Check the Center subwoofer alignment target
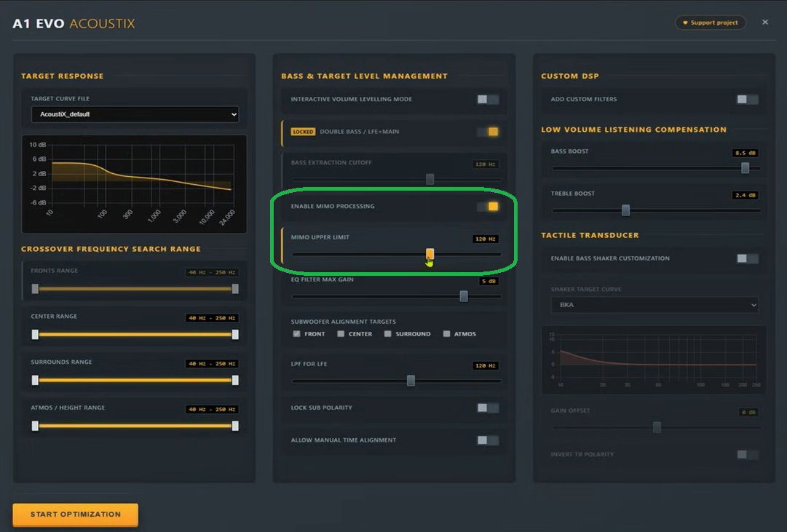The height and width of the screenshot is (532, 787). pyautogui.click(x=341, y=334)
